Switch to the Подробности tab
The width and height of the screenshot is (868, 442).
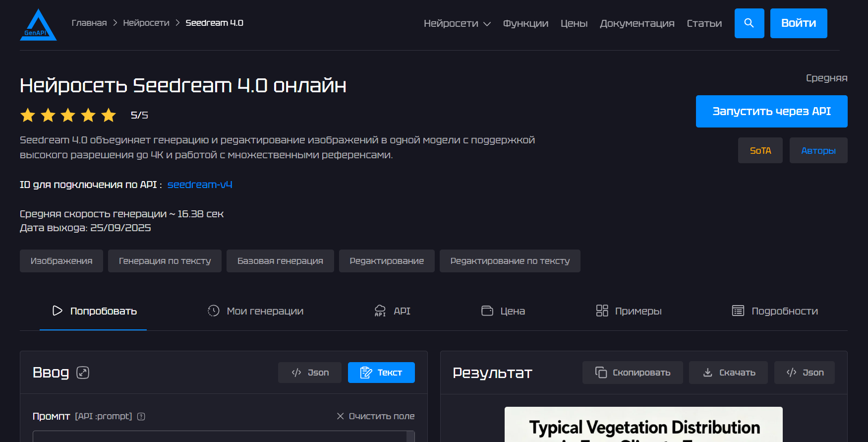775,311
